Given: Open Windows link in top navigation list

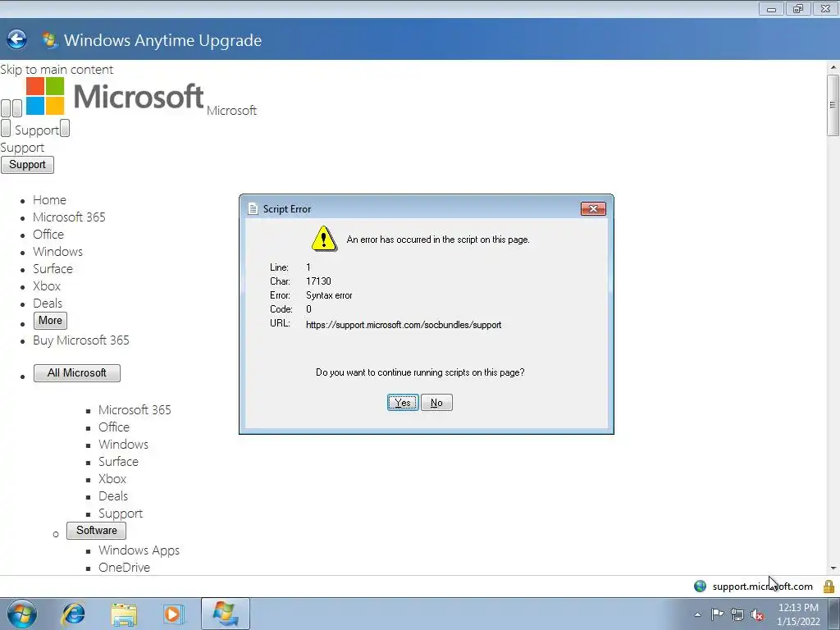Looking at the screenshot, I should [58, 251].
